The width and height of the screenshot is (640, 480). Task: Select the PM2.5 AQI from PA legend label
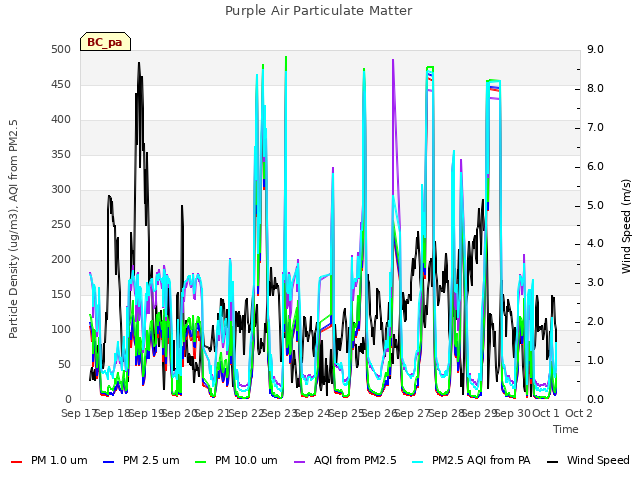481,460
